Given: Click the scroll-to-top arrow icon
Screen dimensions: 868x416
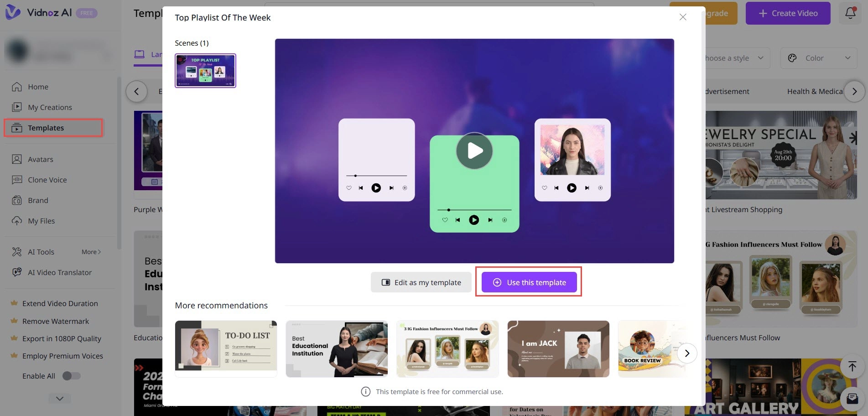Looking at the screenshot, I should click(x=852, y=366).
